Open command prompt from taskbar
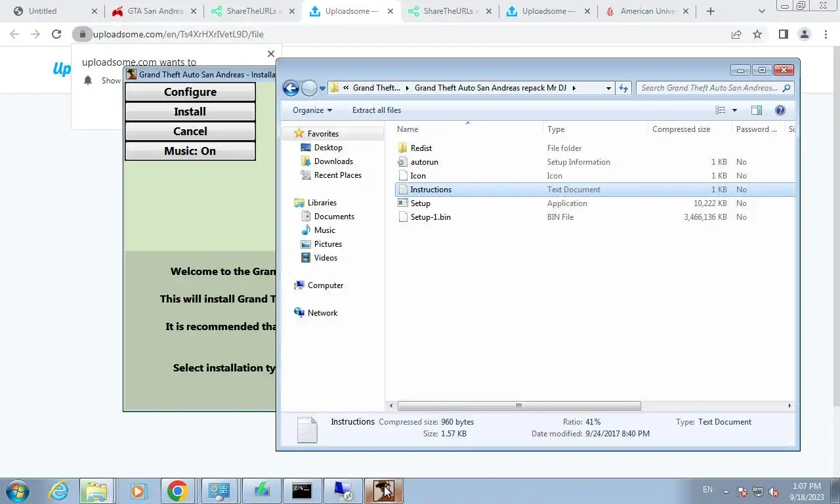Viewport: 840px width, 504px height. [301, 490]
